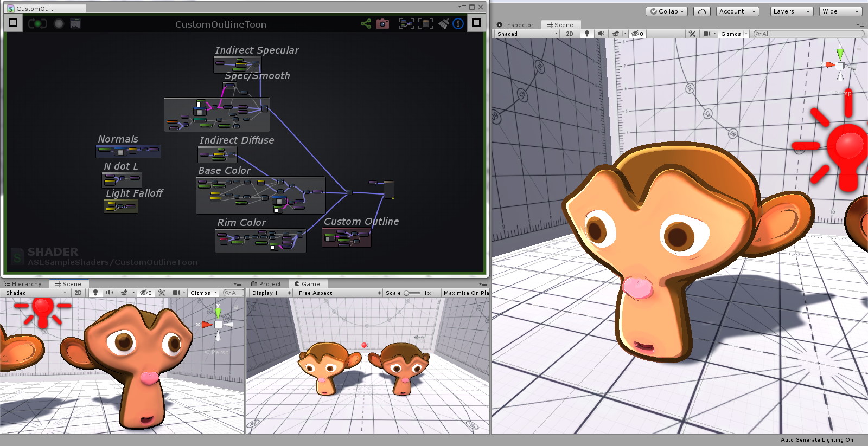Click the orientation gizmo in the right Scene view
Image resolution: width=868 pixels, height=446 pixels.
[x=840, y=66]
